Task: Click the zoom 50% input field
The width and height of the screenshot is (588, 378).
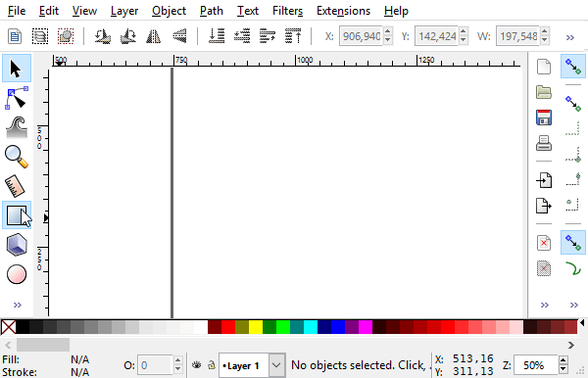Action: (535, 365)
